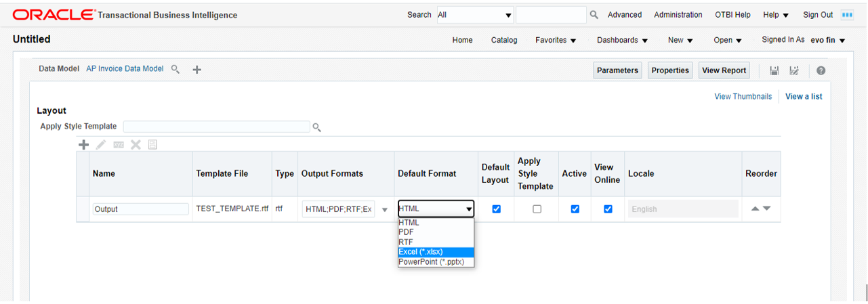Click the last icon in the Layout toolbar
This screenshot has height=304, width=868.
pyautogui.click(x=152, y=144)
